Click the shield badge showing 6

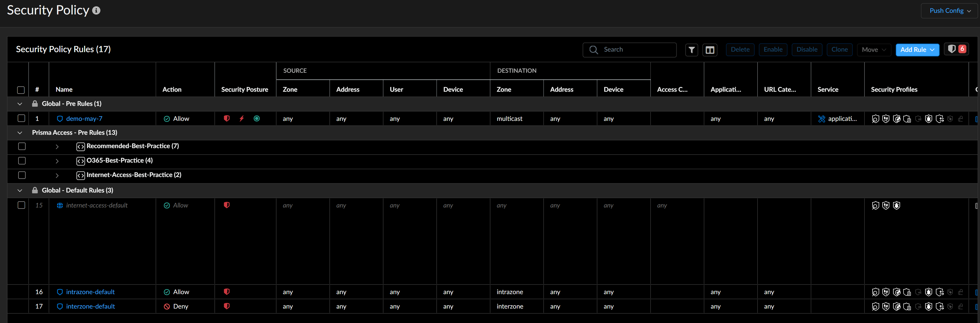coord(956,49)
